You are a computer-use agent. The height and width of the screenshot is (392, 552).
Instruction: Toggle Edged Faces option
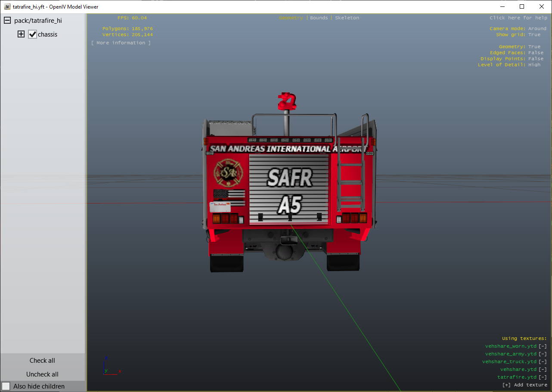click(x=536, y=53)
